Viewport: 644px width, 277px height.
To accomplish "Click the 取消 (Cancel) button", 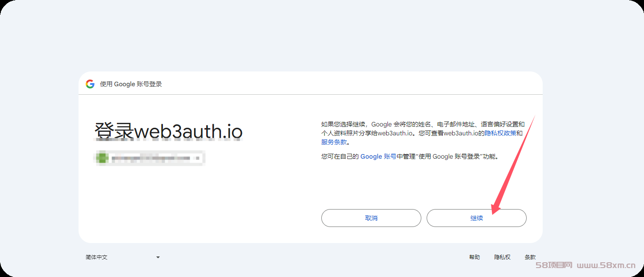I will tap(371, 218).
